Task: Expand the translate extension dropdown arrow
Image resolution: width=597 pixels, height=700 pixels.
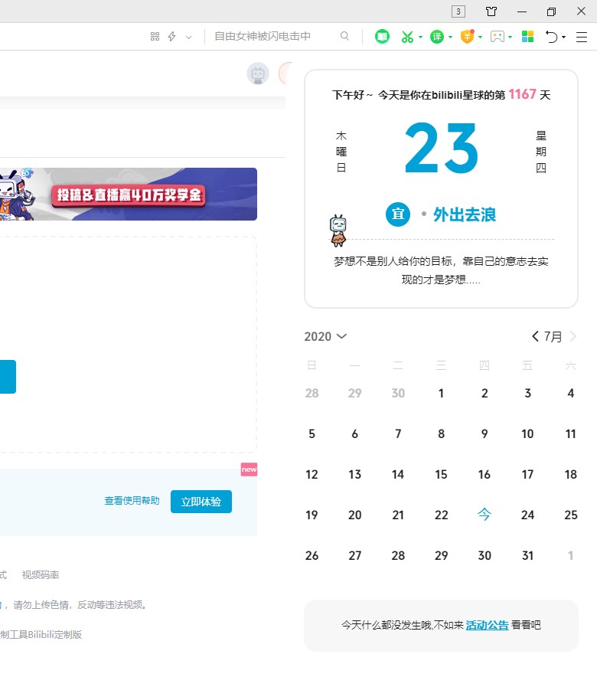Action: 450,37
